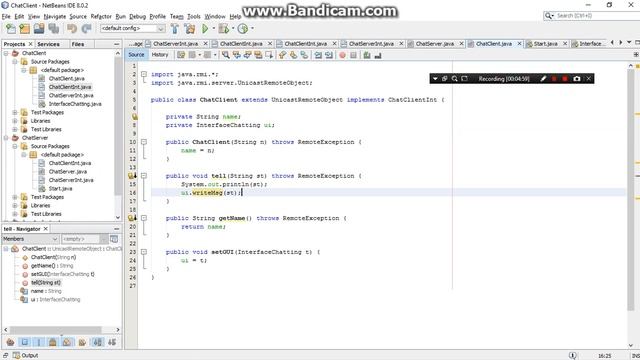Screen dimensions: 640x360
Task: Click the Open Project toolbar icon
Action: (x=39, y=29)
